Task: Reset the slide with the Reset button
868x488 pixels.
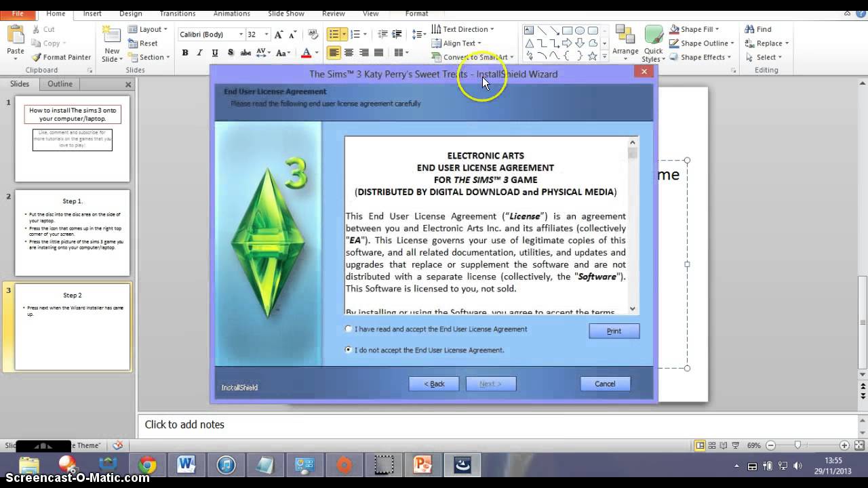Action: 143,43
